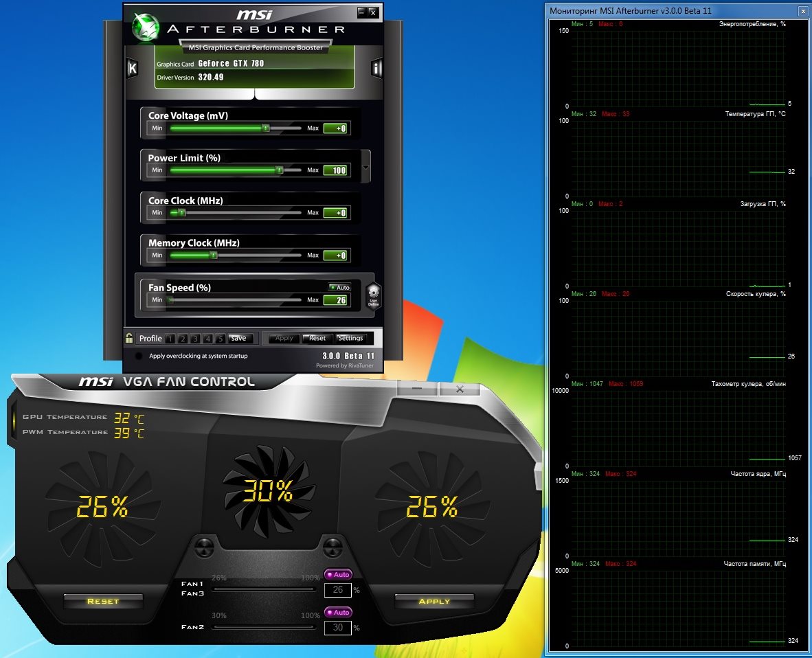Click the Kombustor 'K' side button
812x658 pixels.
pos(133,68)
